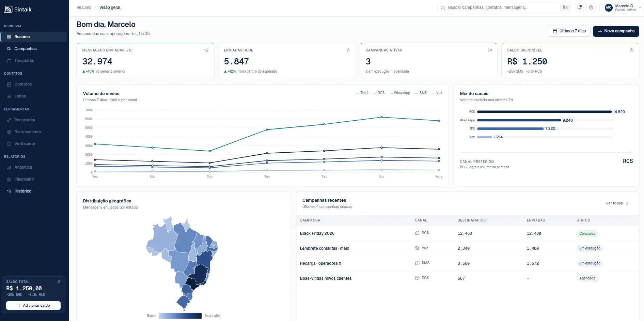
Task: Click the Em execução badge in Lembrete consultas row
Action: [x=590, y=248]
